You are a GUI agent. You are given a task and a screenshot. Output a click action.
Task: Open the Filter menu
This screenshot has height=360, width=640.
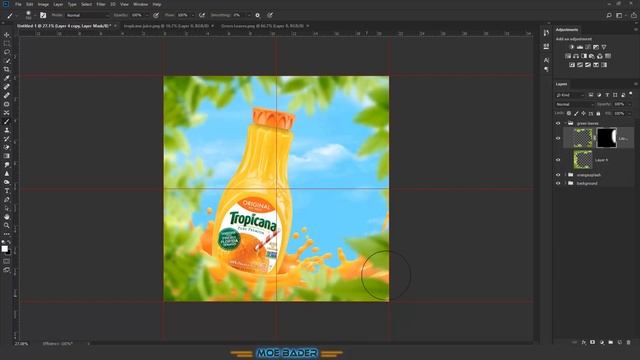(101, 4)
